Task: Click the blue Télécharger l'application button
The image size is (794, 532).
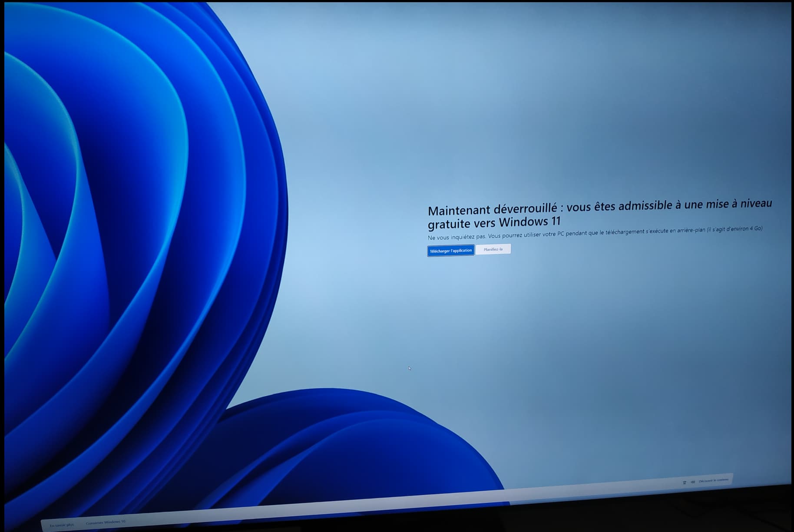Action: [x=450, y=251]
